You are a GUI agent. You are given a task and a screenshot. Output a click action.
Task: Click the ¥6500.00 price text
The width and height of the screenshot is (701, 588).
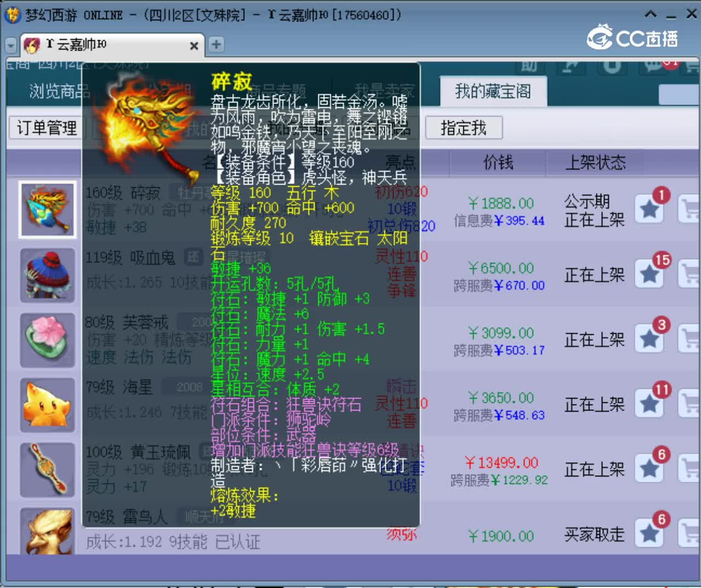[501, 268]
